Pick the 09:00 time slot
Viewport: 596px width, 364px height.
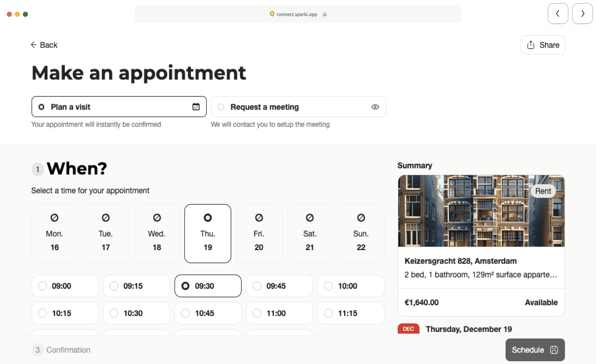pos(65,286)
